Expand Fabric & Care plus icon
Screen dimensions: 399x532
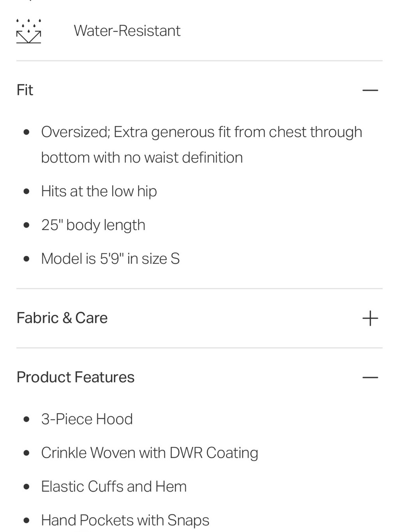click(x=370, y=318)
